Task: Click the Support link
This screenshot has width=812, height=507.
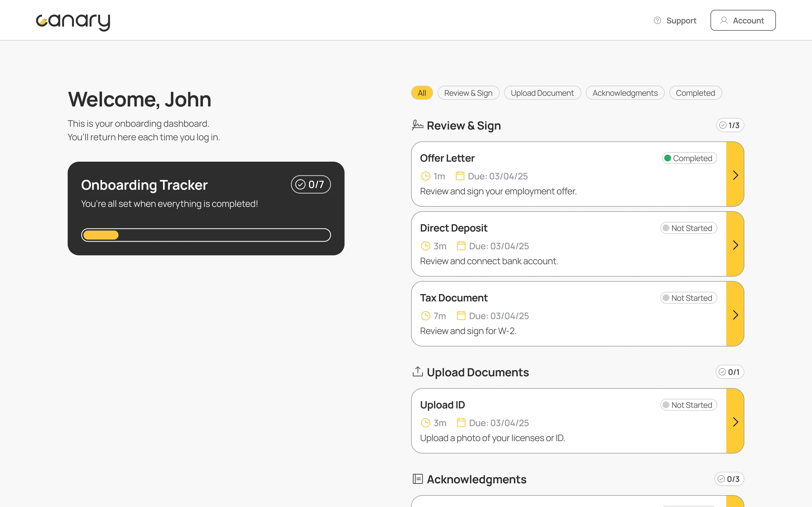Action: tap(681, 21)
